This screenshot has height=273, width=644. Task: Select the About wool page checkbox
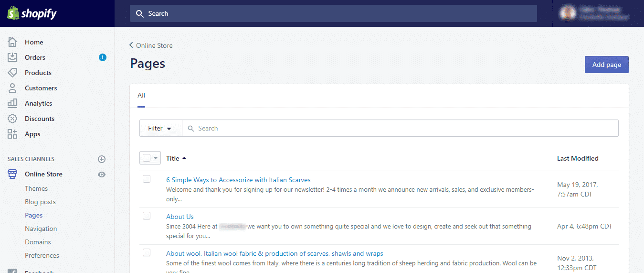tap(147, 252)
